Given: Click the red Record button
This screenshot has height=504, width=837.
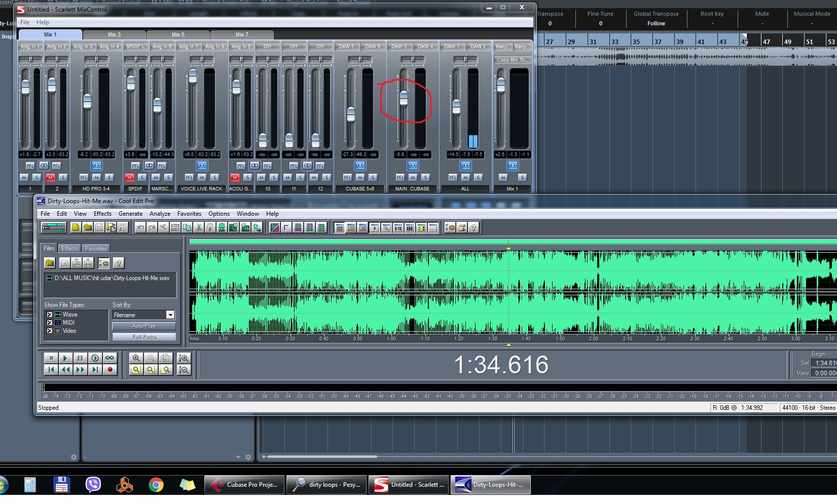Looking at the screenshot, I should [110, 370].
